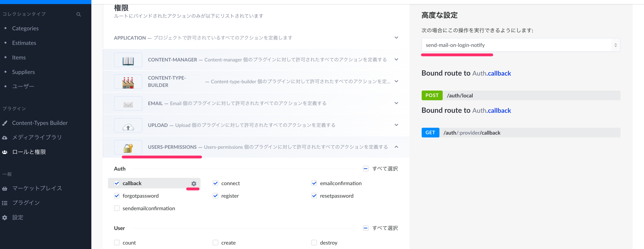Click the Users-Permissions padlock icon

(x=128, y=147)
